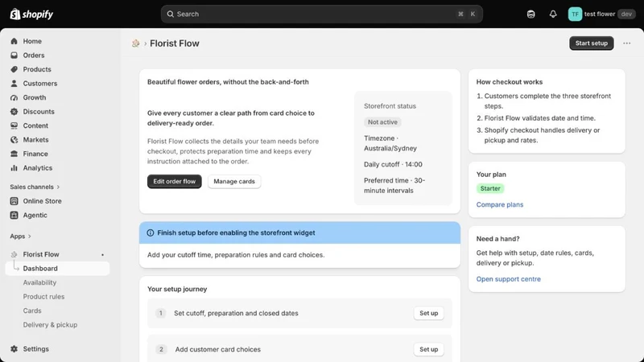The height and width of the screenshot is (362, 644).
Task: Set up cutoff, preparation and closed dates
Action: 428,313
